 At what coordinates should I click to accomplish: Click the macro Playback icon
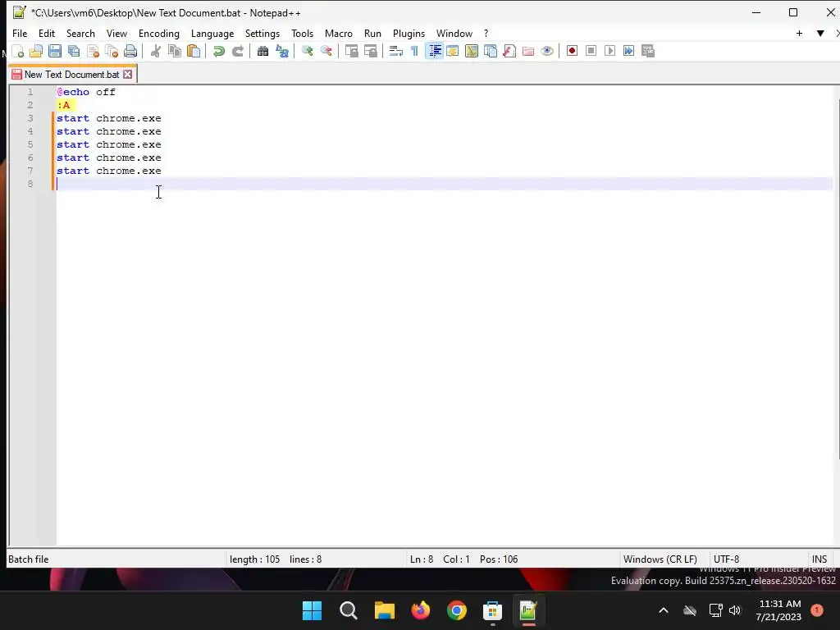click(609, 51)
